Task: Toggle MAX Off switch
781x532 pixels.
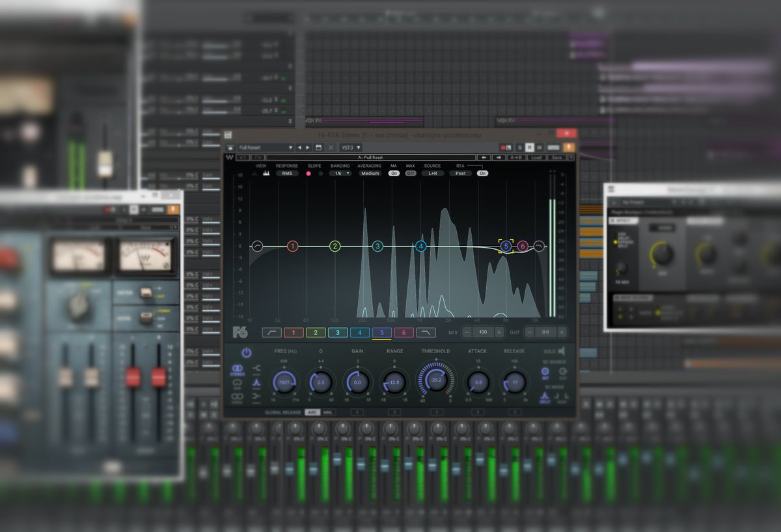Action: (x=410, y=173)
